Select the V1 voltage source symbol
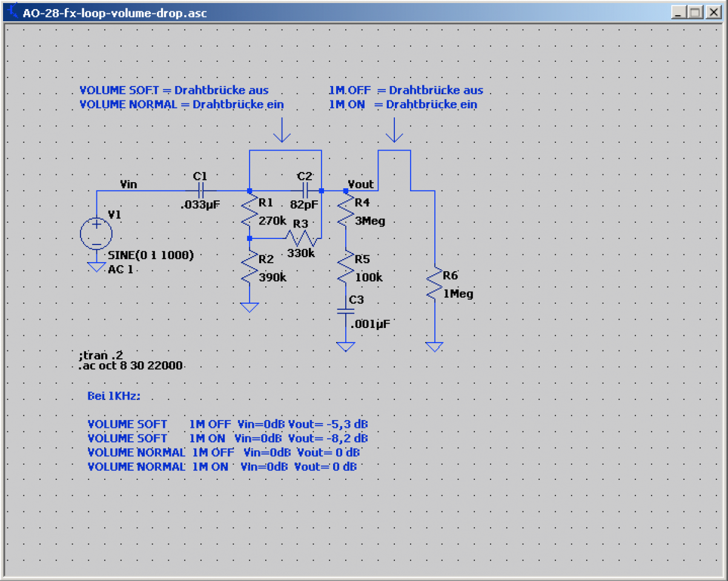 click(96, 234)
